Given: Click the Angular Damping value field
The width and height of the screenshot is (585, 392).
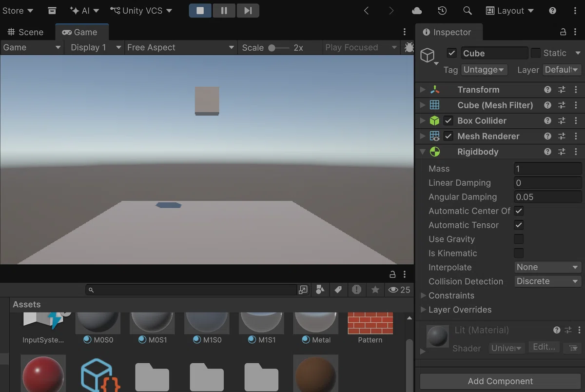Looking at the screenshot, I should 548,197.
